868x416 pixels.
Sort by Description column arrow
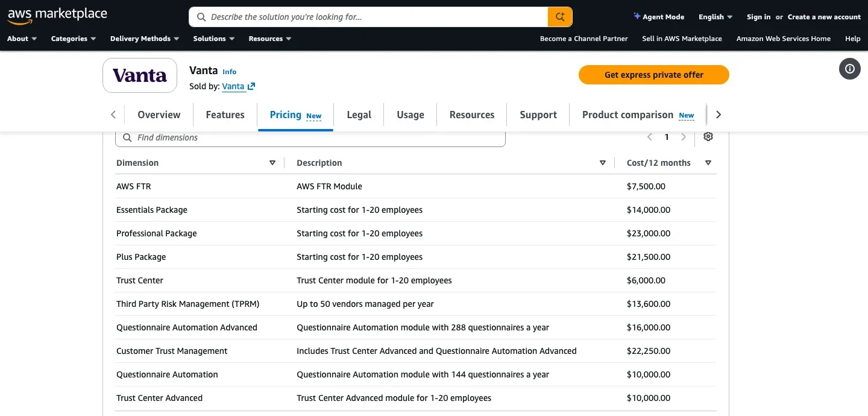coord(603,163)
